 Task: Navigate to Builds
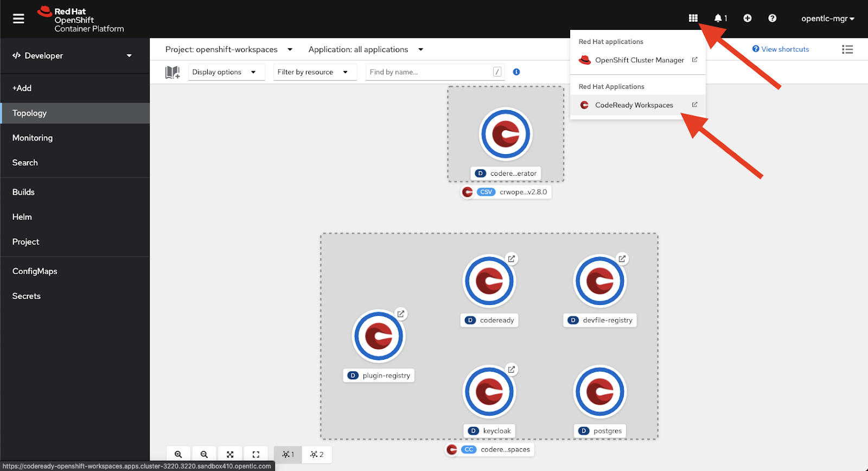(75, 192)
